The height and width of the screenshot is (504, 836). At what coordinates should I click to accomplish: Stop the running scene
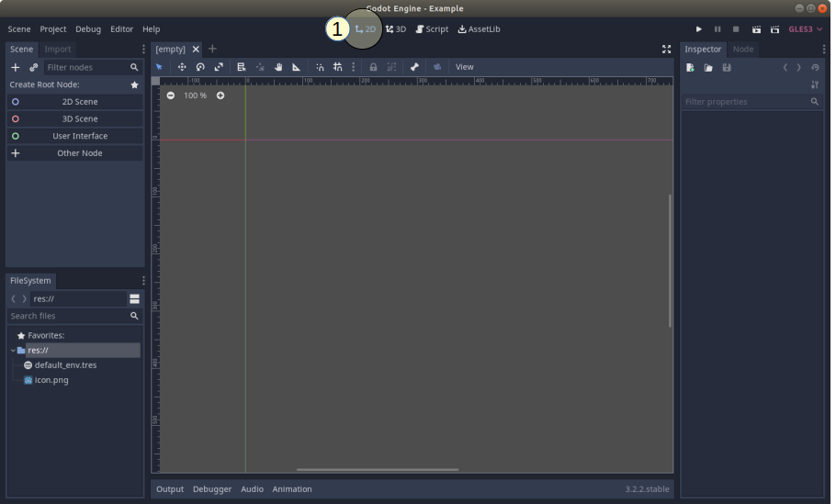click(x=736, y=29)
